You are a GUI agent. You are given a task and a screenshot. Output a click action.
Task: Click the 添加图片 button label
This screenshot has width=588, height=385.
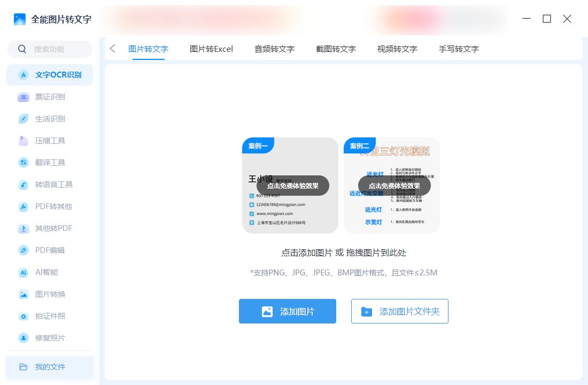297,312
